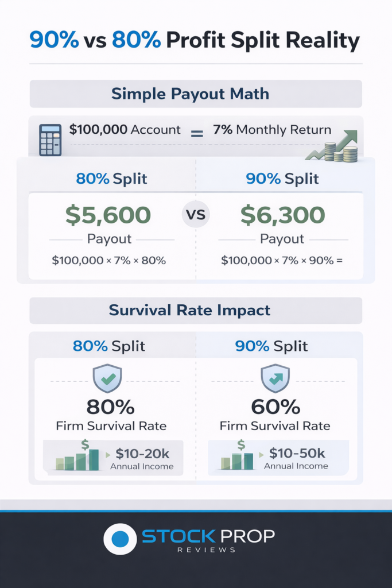Screen dimensions: 392x588
Task: Click the shield icon with green checkmark
Action: pyautogui.click(x=107, y=378)
